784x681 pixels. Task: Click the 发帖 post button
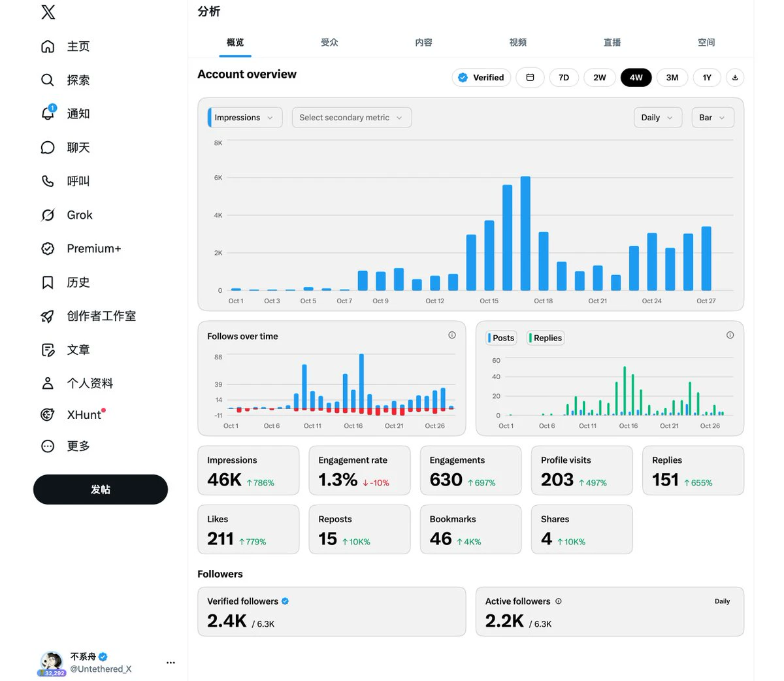101,490
